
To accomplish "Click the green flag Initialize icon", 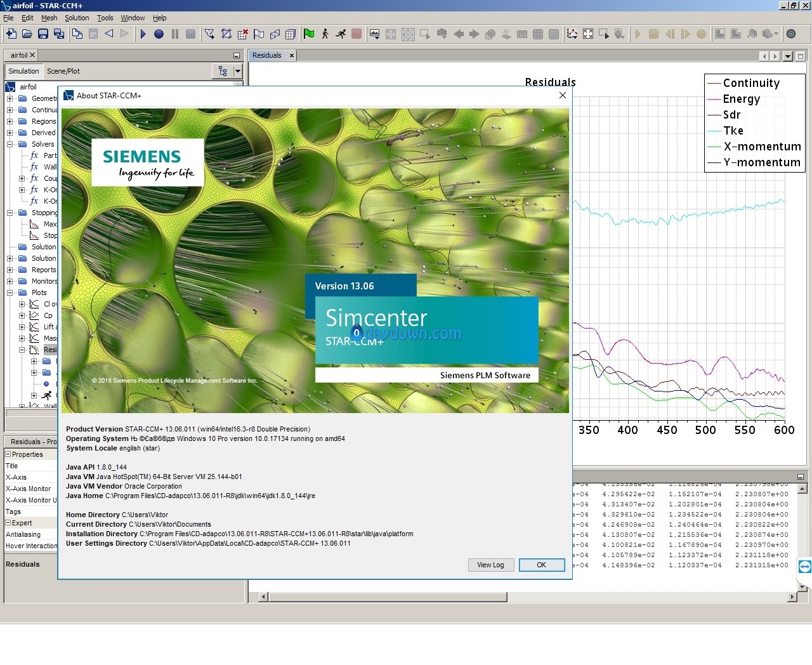I will point(309,34).
